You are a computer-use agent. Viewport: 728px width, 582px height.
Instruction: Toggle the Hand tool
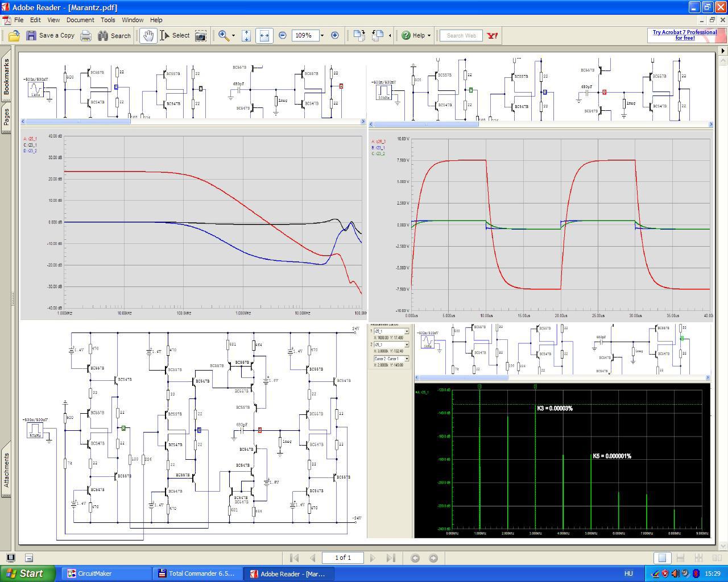click(x=148, y=36)
